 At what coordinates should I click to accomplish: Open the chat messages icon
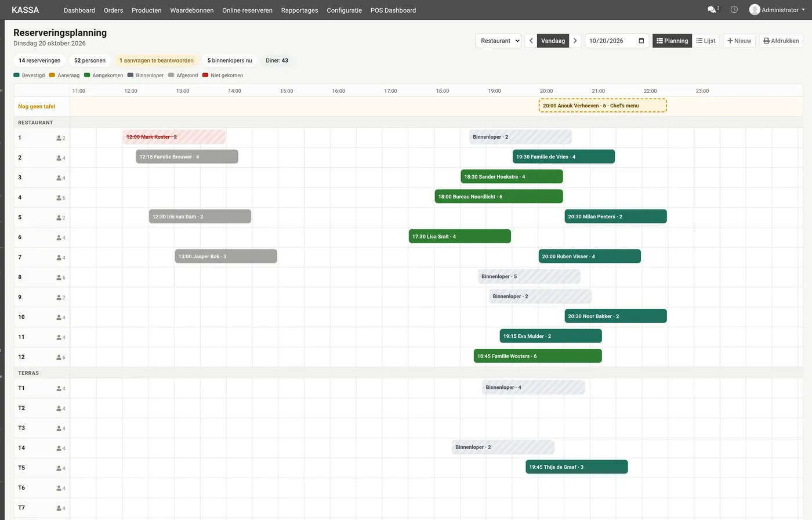pyautogui.click(x=712, y=10)
